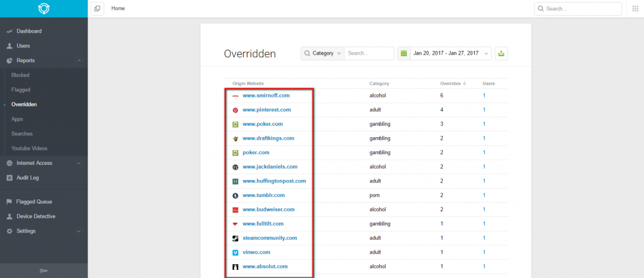
Task: Click the green export button next to date range
Action: tap(501, 53)
